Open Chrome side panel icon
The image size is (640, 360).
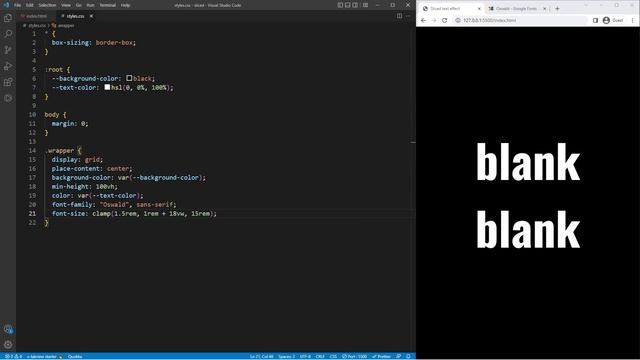click(595, 20)
